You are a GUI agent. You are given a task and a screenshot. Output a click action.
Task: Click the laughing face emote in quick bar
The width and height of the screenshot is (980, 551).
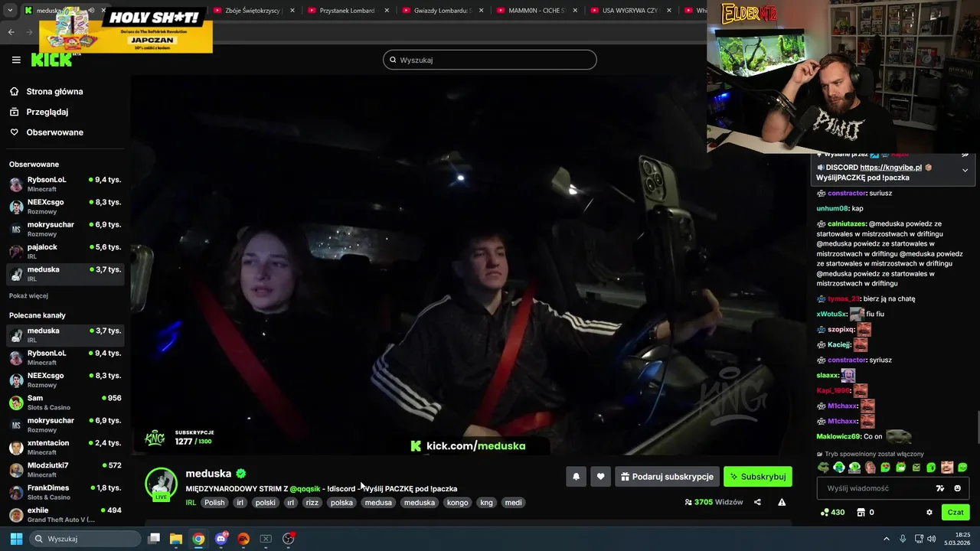coord(947,468)
